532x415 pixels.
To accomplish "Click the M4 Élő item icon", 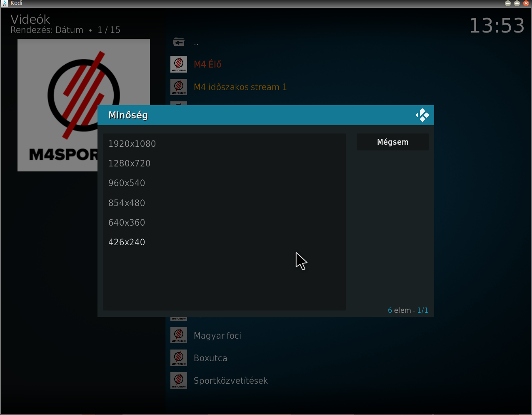I will coord(179,64).
